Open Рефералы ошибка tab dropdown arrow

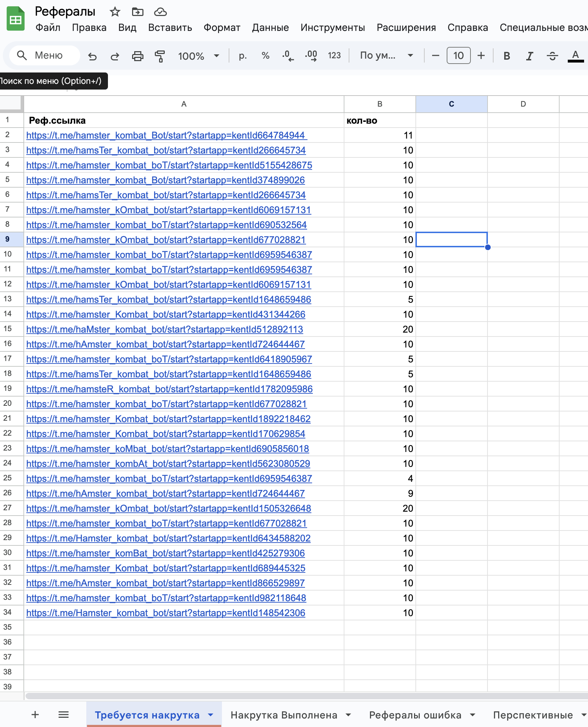[x=473, y=715]
